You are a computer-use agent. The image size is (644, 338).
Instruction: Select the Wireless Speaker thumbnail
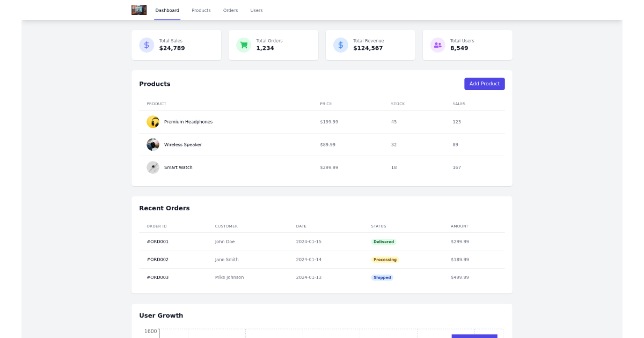coord(153,144)
